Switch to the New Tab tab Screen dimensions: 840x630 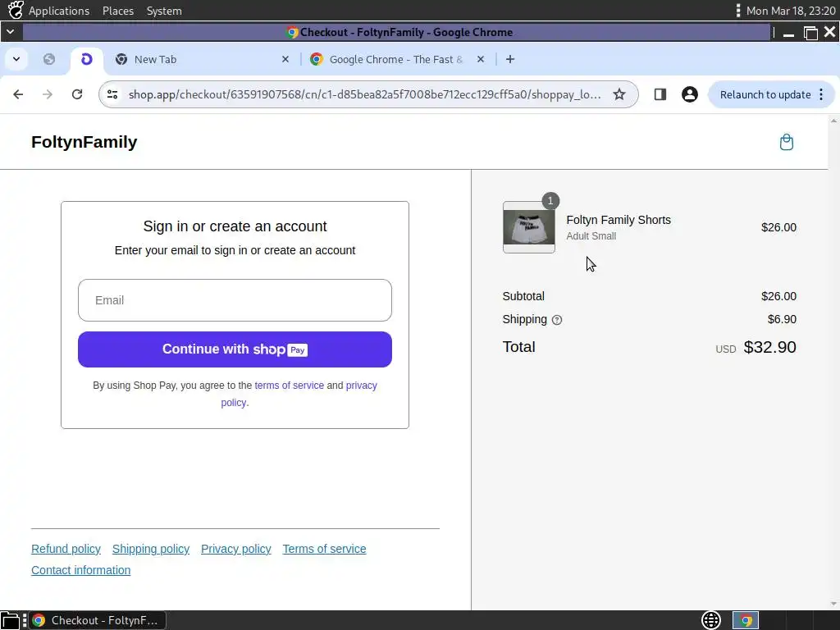click(203, 59)
